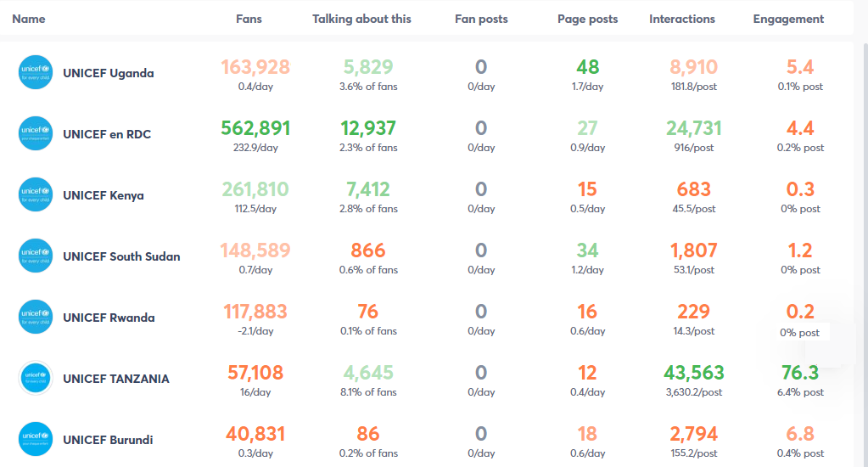This screenshot has width=868, height=467.
Task: Sort by the Interactions column header
Action: (682, 19)
